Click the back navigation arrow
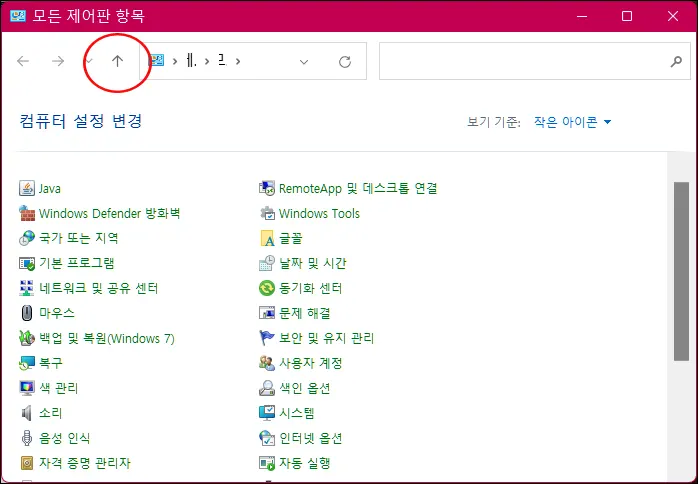 [x=23, y=61]
